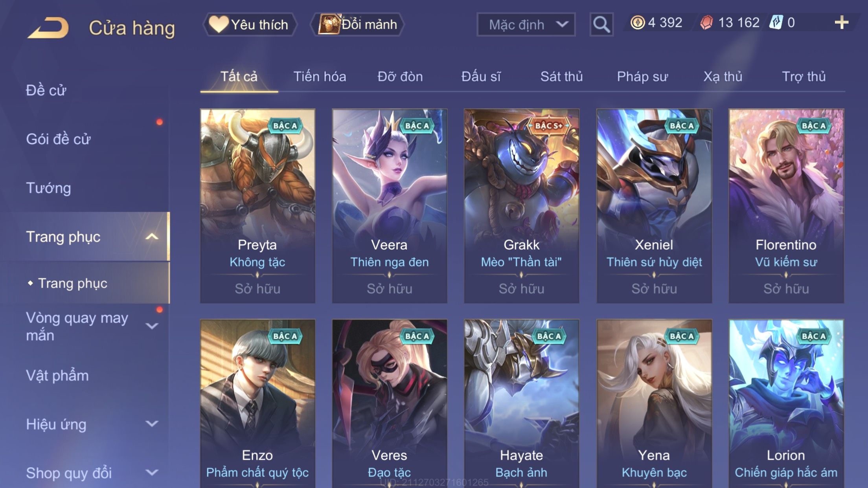Viewport: 868px width, 488px height.
Task: Open Gói đề cử in sidebar
Action: [58, 139]
